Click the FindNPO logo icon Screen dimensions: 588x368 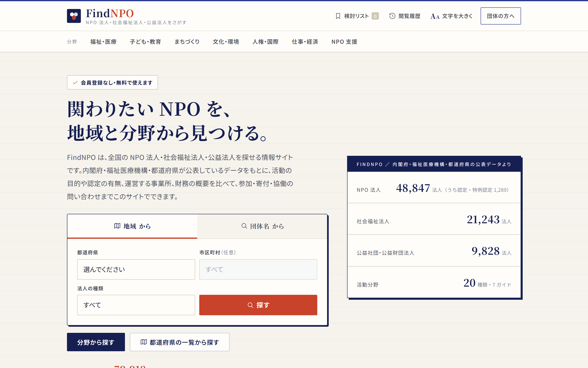click(x=74, y=16)
